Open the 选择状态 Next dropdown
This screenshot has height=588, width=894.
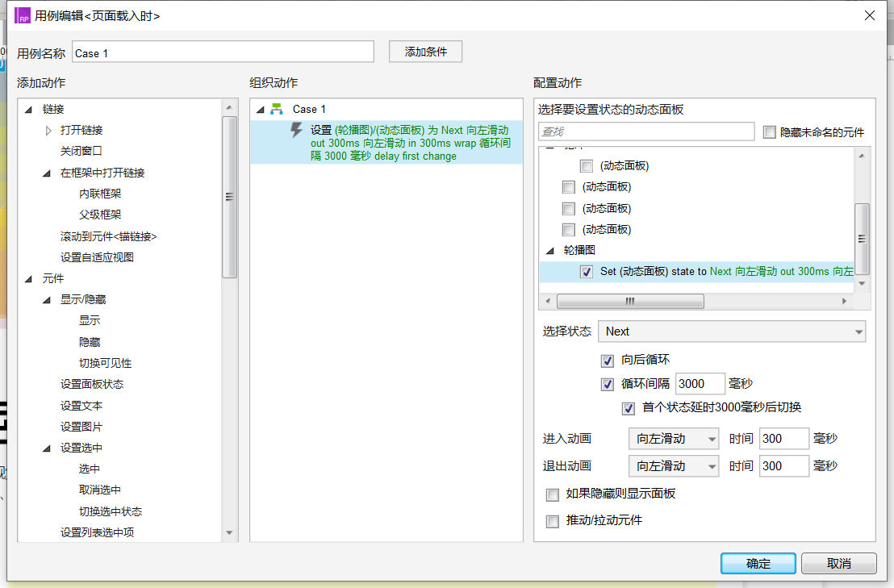pos(732,332)
